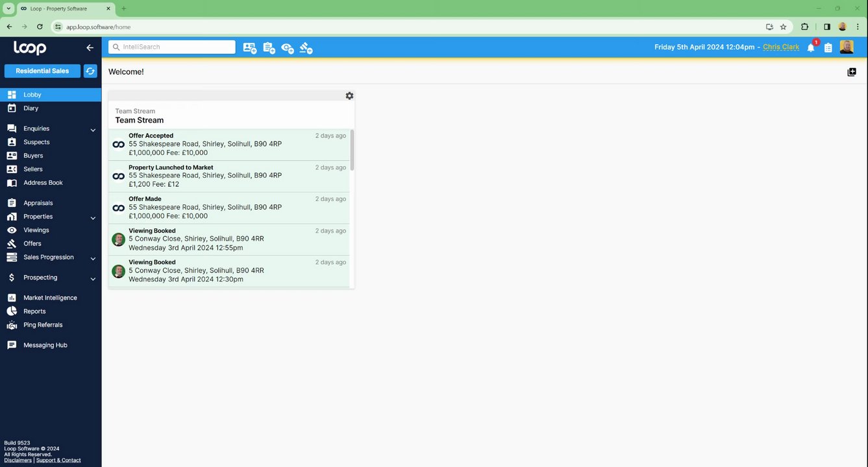Open Address Book icon

pyautogui.click(x=12, y=183)
